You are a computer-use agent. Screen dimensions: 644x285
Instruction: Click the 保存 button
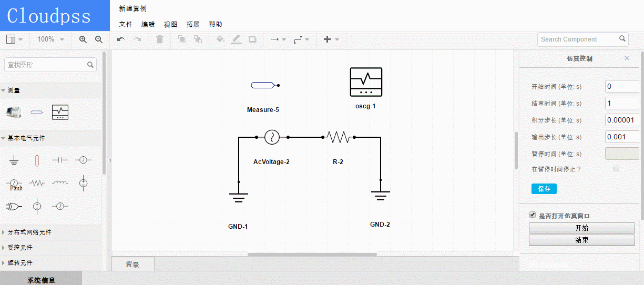point(544,189)
